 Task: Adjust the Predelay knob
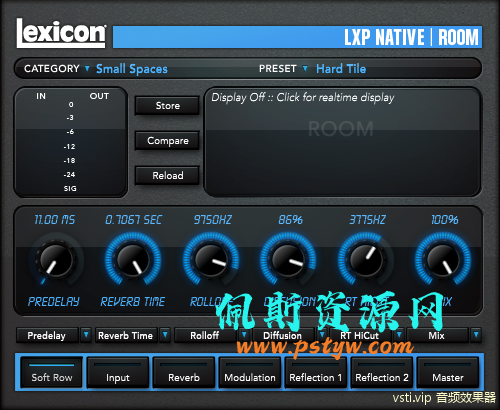coord(56,260)
